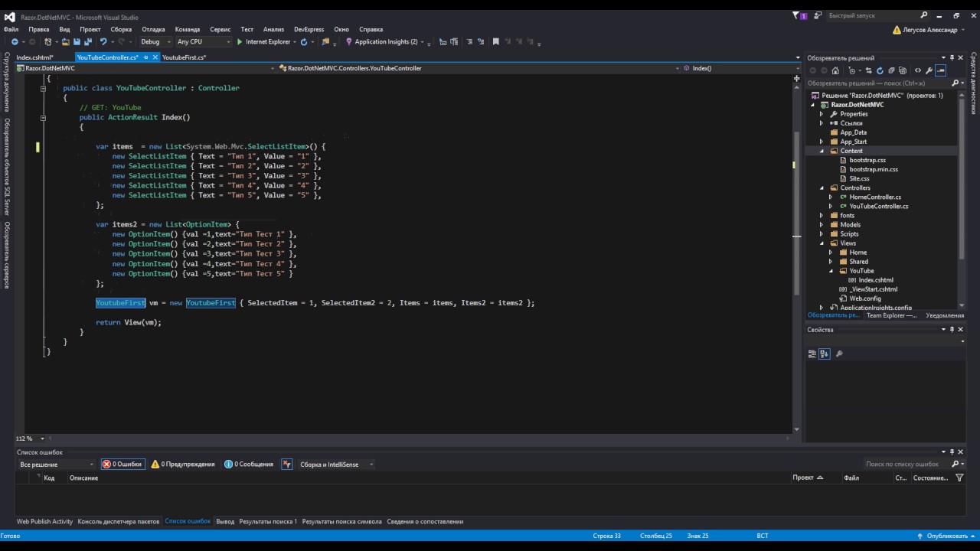Open the Файл menu
Screen dimensions: 980x551
point(11,29)
